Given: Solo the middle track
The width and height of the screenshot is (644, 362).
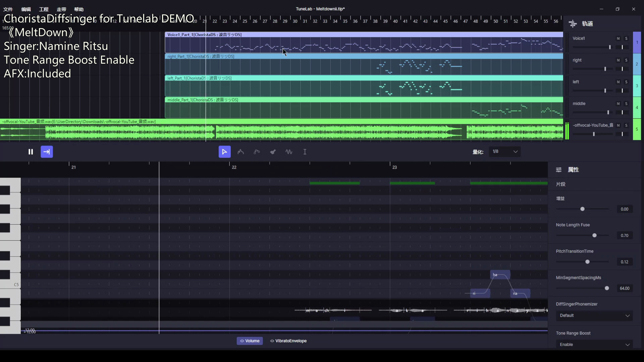Looking at the screenshot, I should (626, 104).
